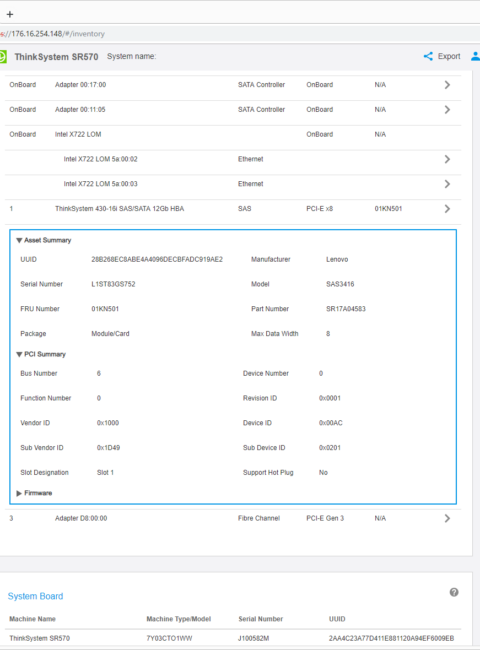Expand Adapter D8:00:00 Fibre Channel chevron

(447, 519)
